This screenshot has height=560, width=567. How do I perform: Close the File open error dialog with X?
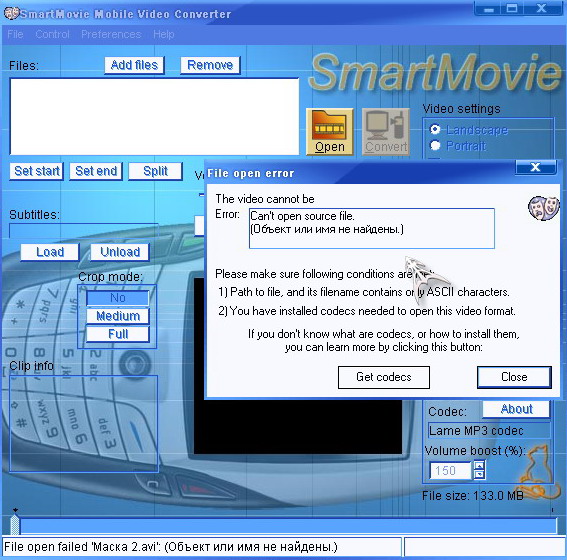[x=536, y=167]
